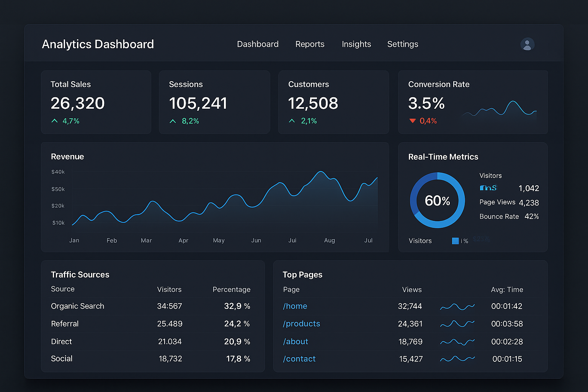Click the 60% donut chart
The width and height of the screenshot is (588, 392).
click(x=437, y=200)
